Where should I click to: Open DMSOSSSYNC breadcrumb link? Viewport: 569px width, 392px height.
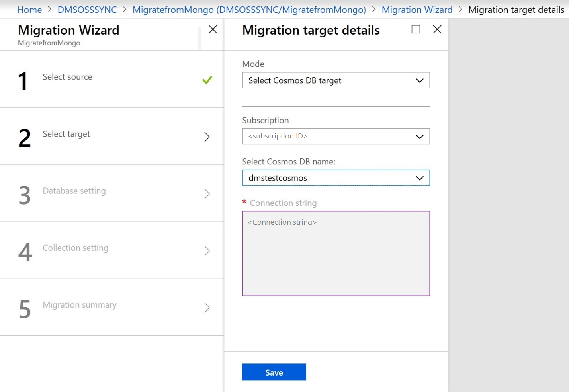tap(87, 10)
